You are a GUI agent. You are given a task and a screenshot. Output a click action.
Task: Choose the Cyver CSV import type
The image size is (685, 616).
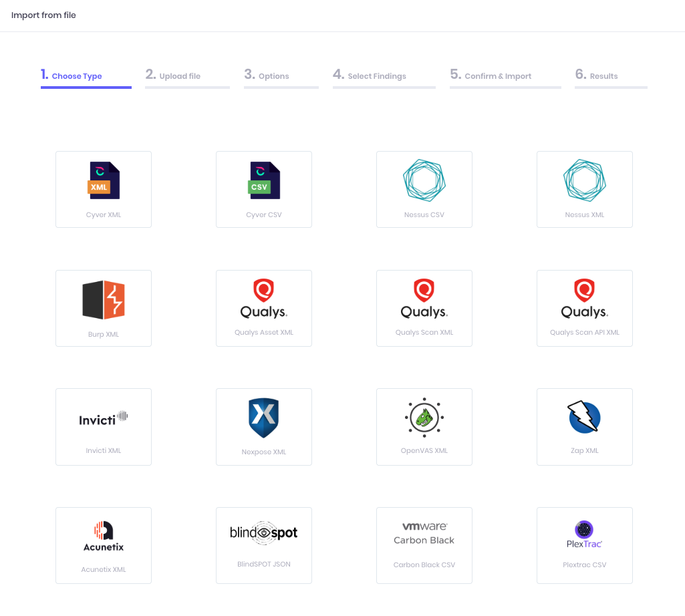coord(264,180)
